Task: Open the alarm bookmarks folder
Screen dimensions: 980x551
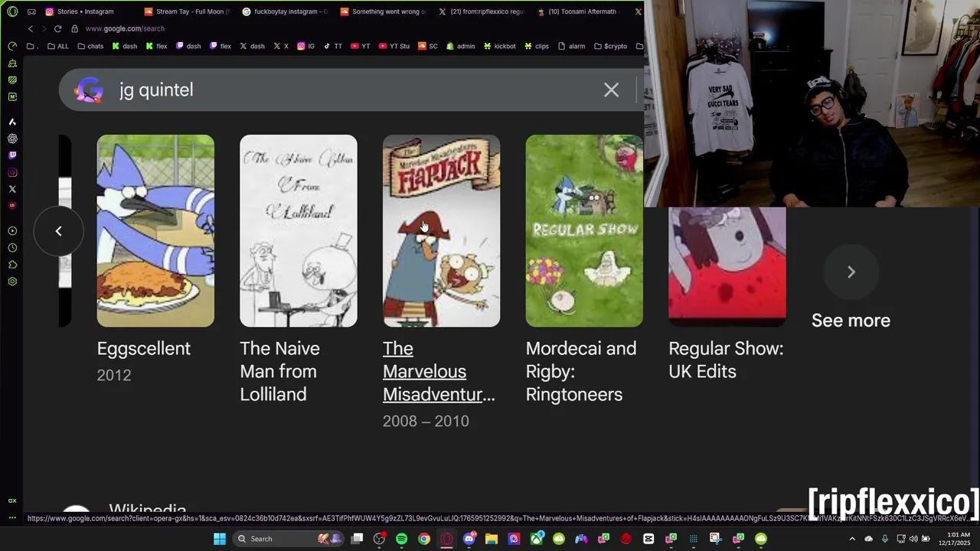Action: tap(571, 46)
